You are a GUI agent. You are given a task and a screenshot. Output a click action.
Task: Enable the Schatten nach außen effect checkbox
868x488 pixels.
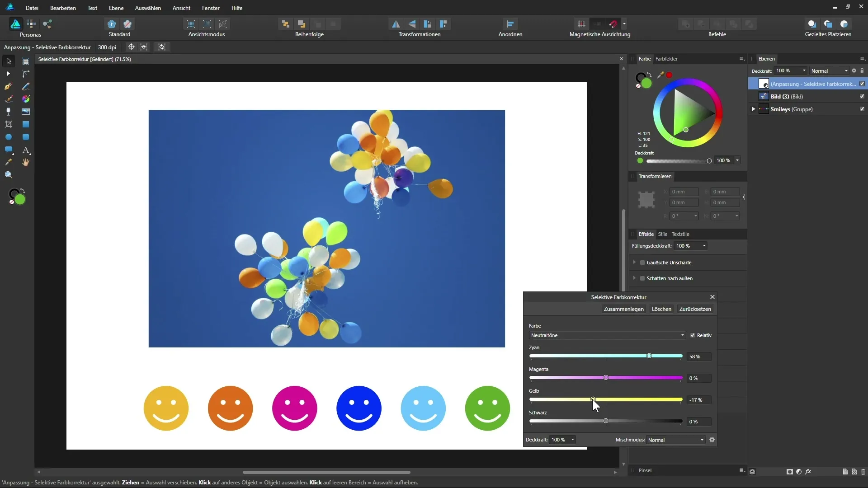click(642, 278)
